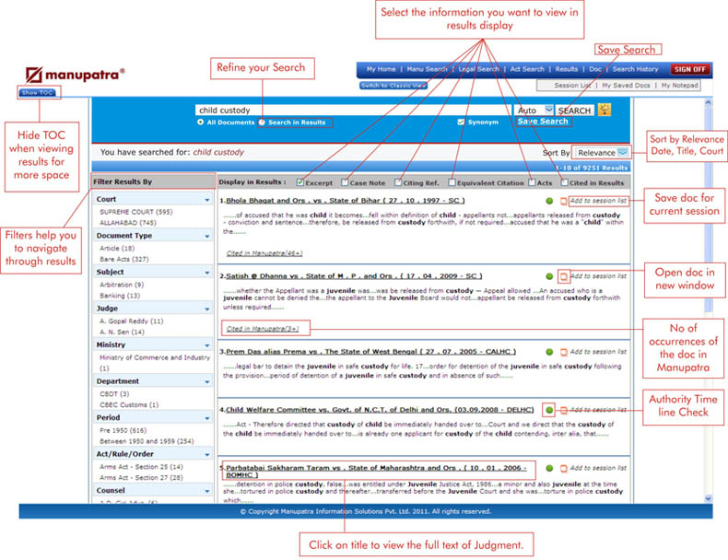Collapse the Counsel filter section
The height and width of the screenshot is (560, 728).
pyautogui.click(x=207, y=491)
